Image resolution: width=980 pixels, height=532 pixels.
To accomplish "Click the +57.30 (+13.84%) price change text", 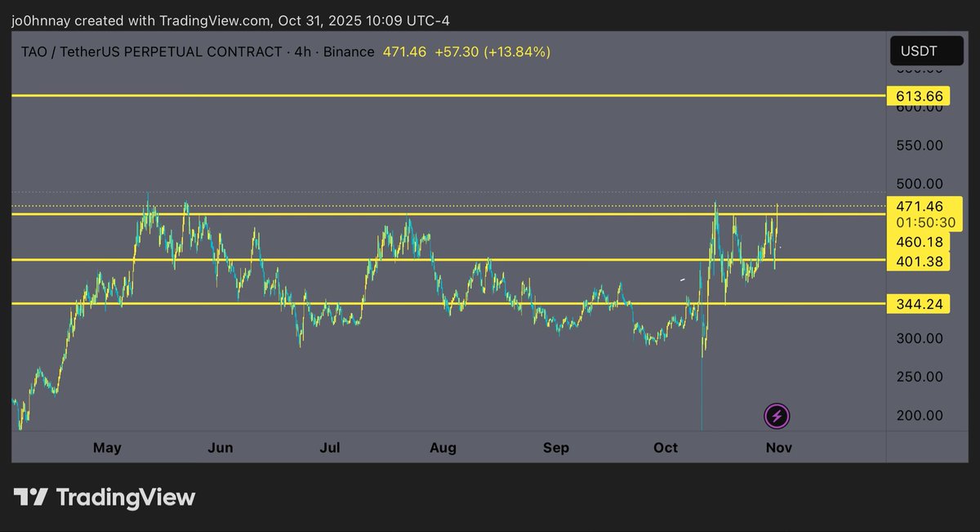I will (x=492, y=52).
